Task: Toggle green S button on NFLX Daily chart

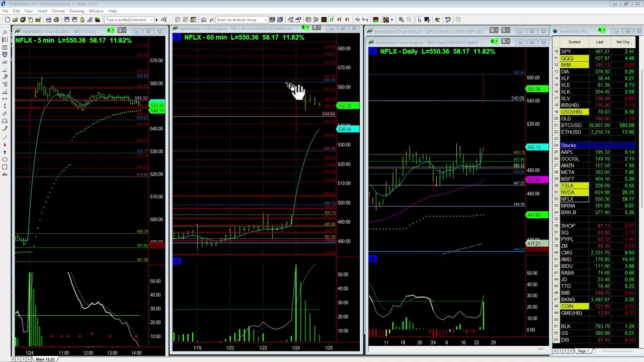Action: (x=494, y=42)
